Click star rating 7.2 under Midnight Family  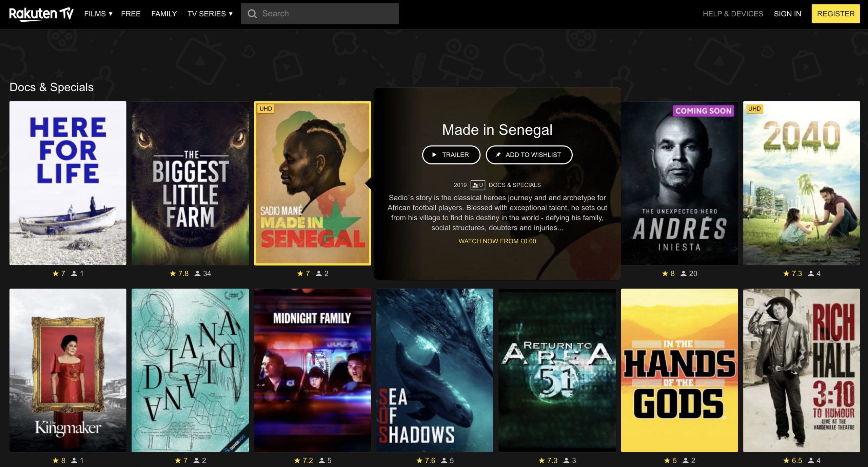click(303, 461)
